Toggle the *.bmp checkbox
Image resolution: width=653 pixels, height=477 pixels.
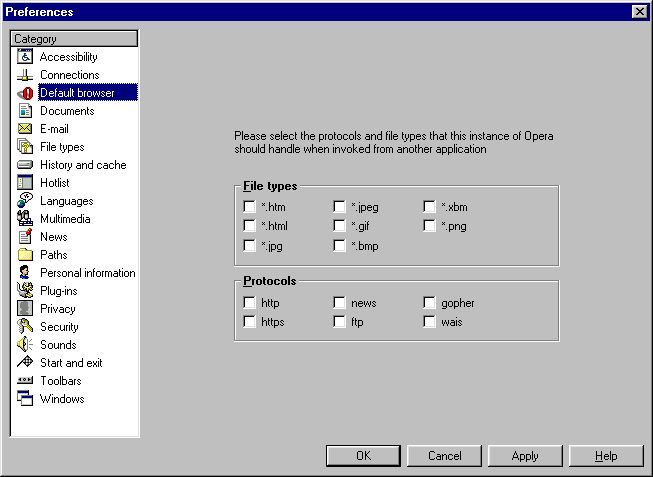(x=339, y=246)
